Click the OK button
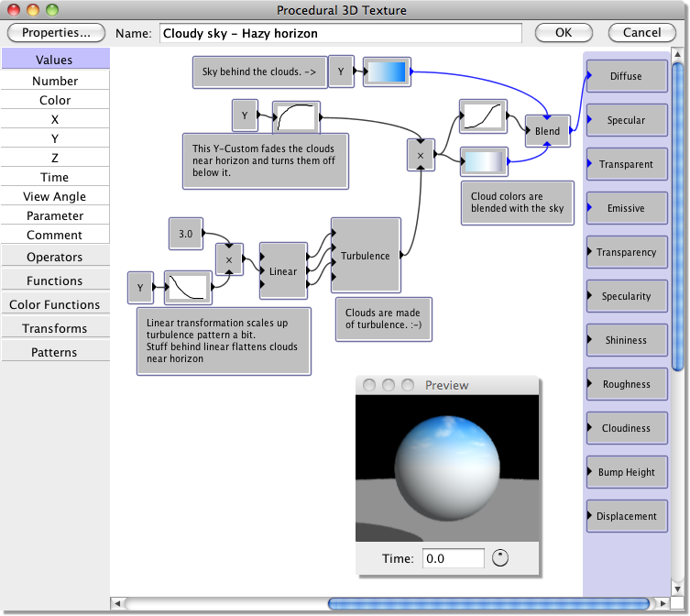 pos(564,32)
